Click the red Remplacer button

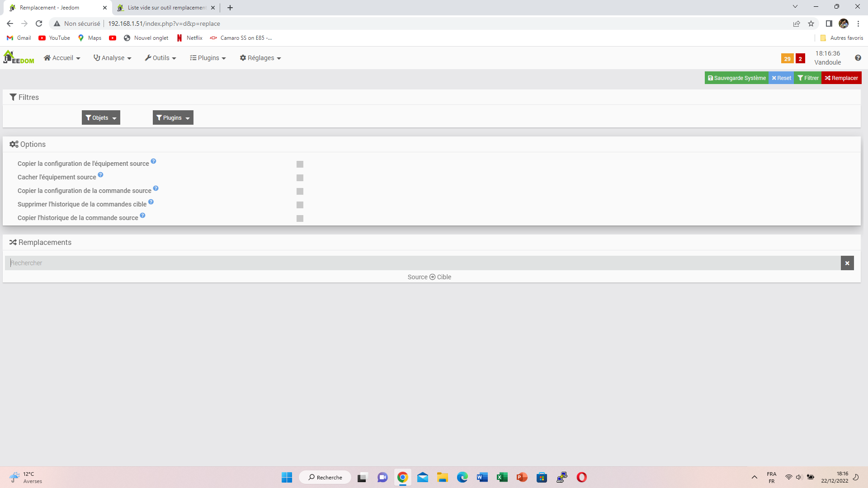tap(841, 78)
